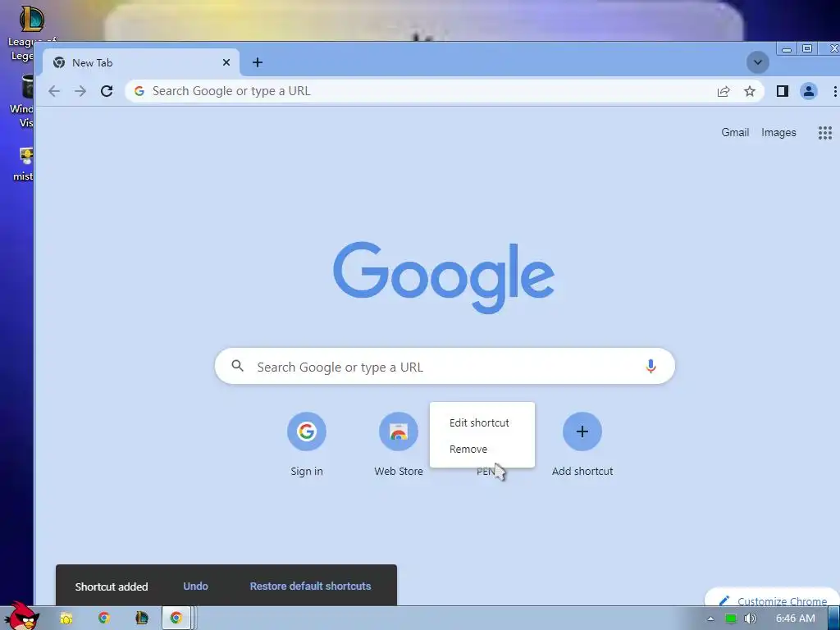Start voice search with the microphone icon
This screenshot has width=840, height=630.
[651, 367]
